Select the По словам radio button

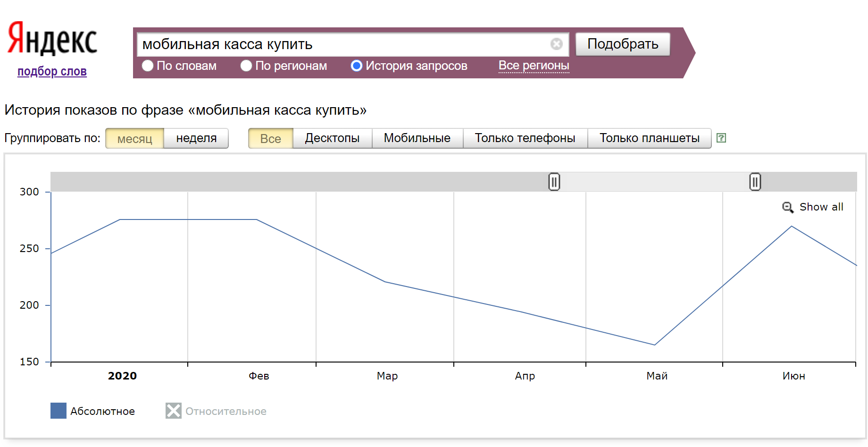click(148, 66)
